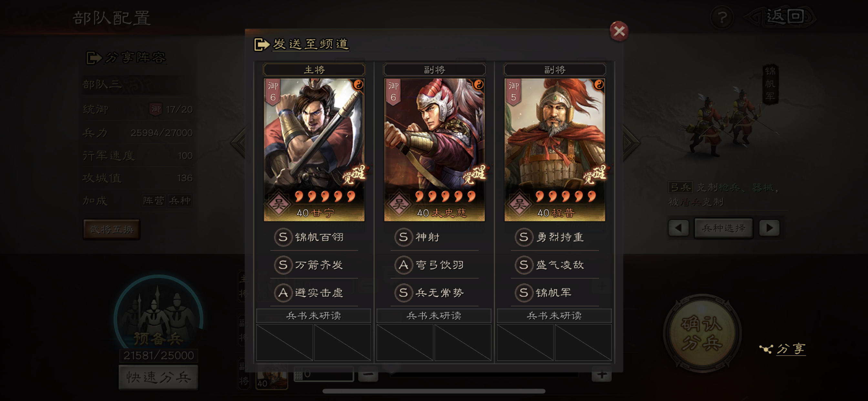Select the second 副将 header for 程普

pyautogui.click(x=555, y=70)
